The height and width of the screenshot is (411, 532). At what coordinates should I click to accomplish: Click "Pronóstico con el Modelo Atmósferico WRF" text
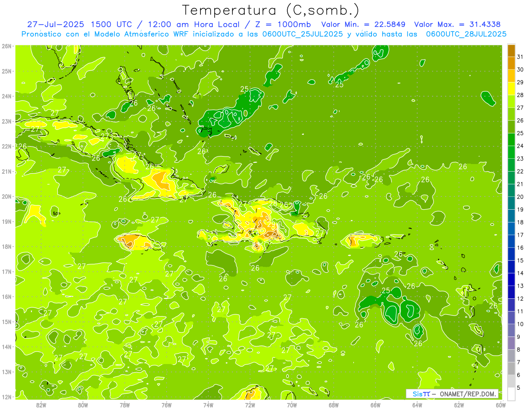pyautogui.click(x=105, y=34)
